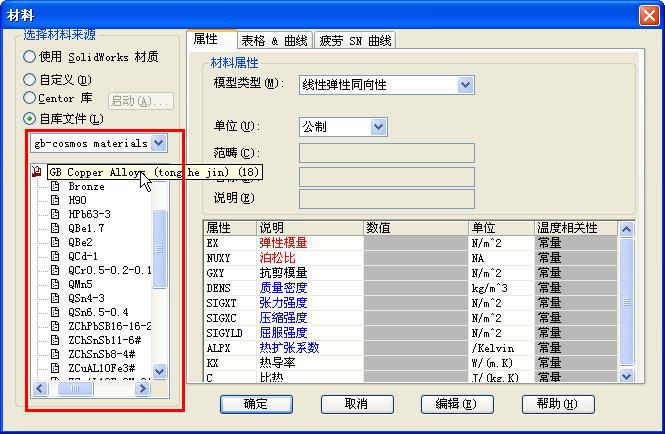Image resolution: width=665 pixels, height=434 pixels.
Task: Select the 自库文件 (L) radio option
Action: pos(29,118)
